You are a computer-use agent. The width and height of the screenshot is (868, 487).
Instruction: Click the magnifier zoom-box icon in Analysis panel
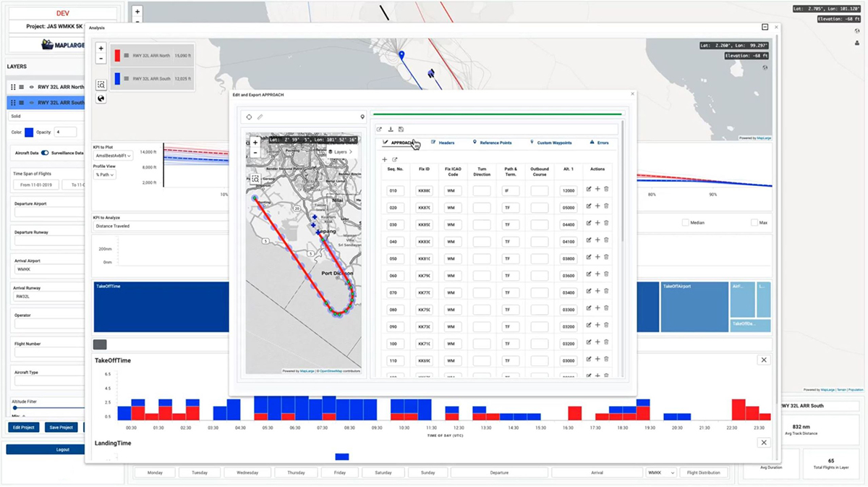coord(101,85)
